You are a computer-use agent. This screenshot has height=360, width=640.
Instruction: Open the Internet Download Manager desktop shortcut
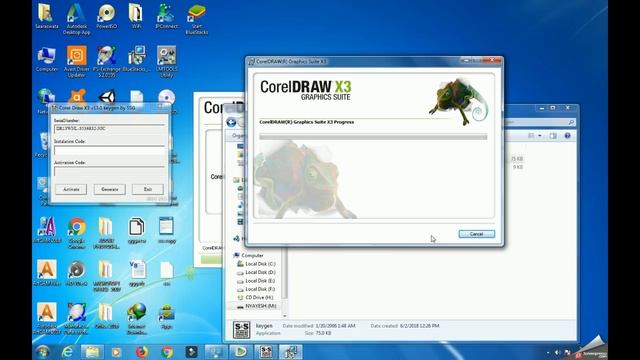(x=136, y=318)
